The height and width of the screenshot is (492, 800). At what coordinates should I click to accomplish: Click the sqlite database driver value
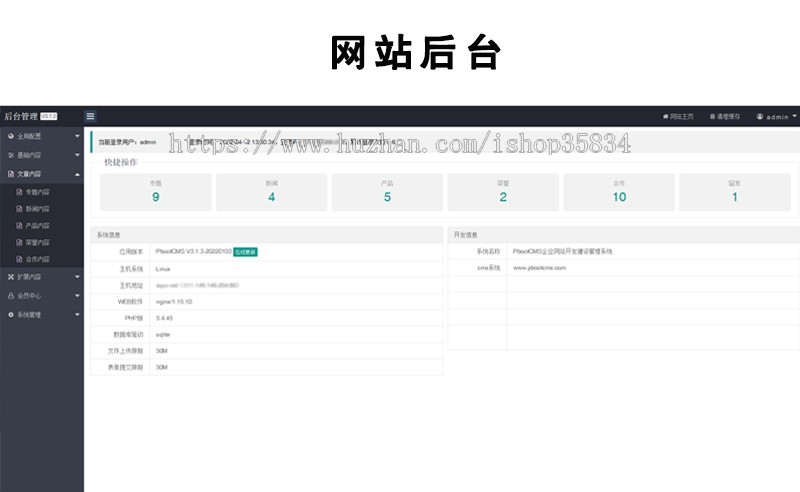[163, 334]
